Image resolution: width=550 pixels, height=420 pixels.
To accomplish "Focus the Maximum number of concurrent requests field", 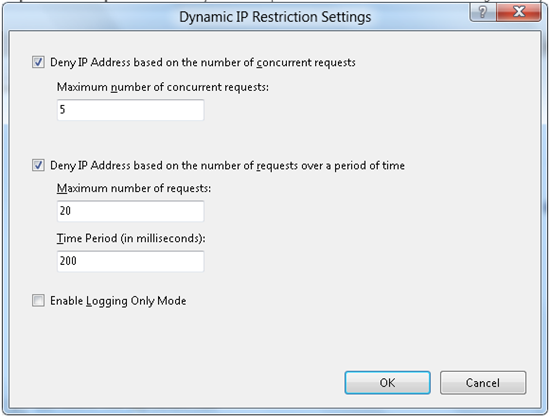I will (x=130, y=110).
